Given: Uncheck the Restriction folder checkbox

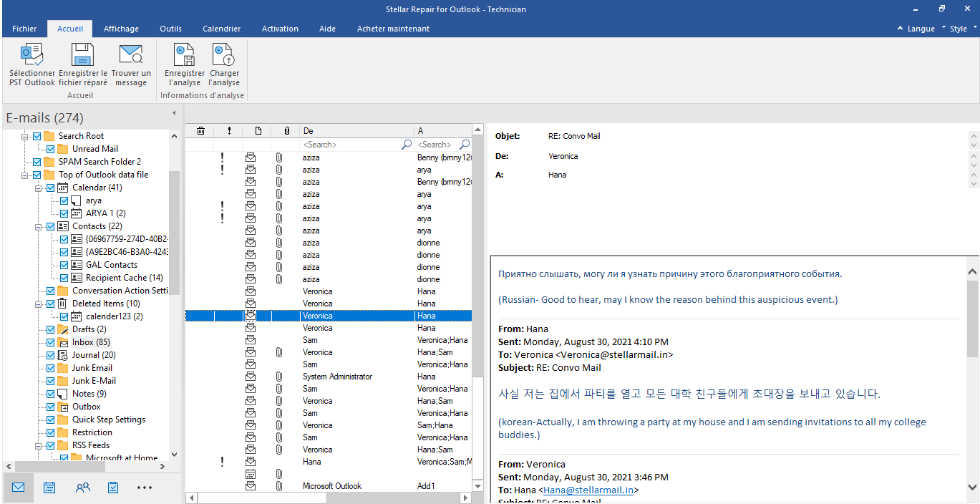Looking at the screenshot, I should tap(51, 432).
